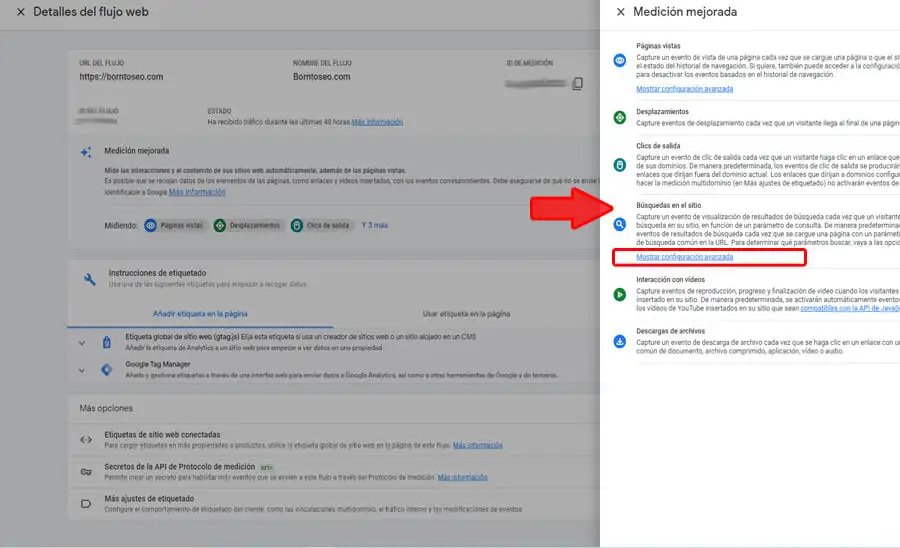The image size is (900, 548).
Task: Open Más información link under Medición mejorada description
Action: pyautogui.click(x=197, y=192)
